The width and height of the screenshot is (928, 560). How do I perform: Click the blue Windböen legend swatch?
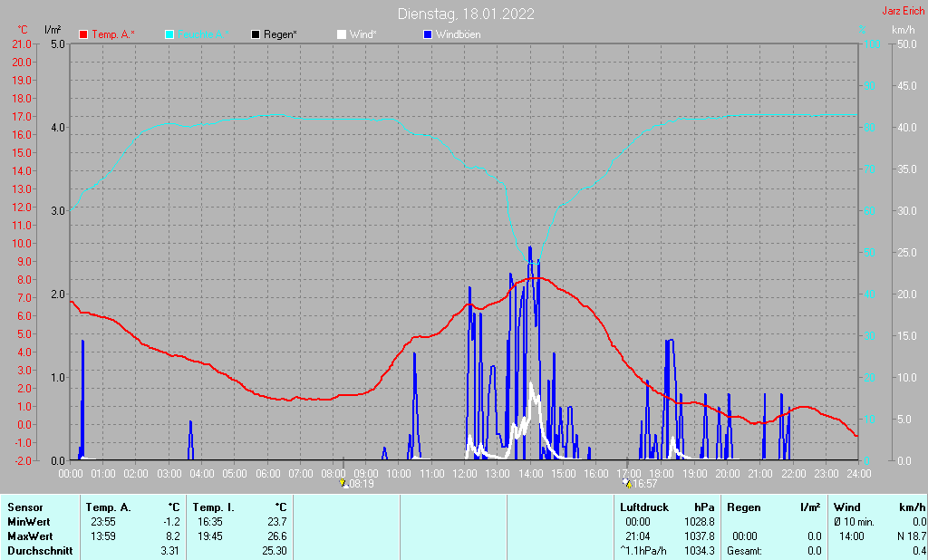428,34
